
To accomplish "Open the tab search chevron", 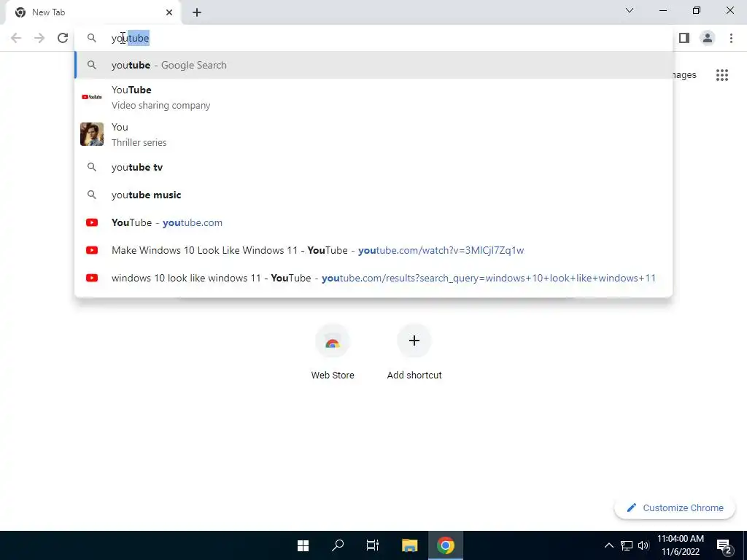I will tap(630, 10).
